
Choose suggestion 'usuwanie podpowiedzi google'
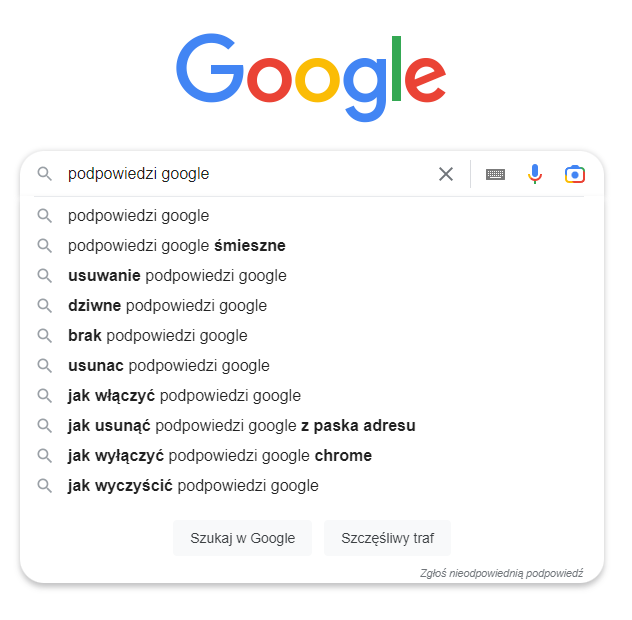coord(177,275)
